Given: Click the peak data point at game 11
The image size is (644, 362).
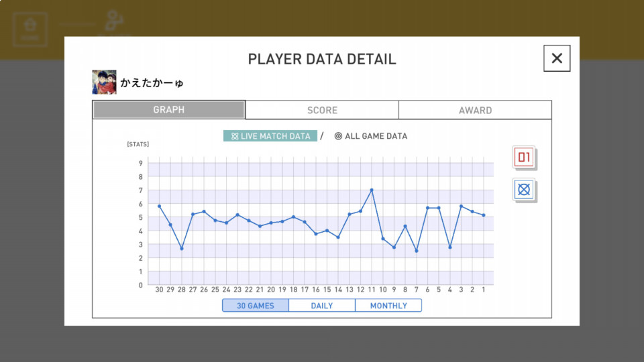Looking at the screenshot, I should tap(372, 190).
